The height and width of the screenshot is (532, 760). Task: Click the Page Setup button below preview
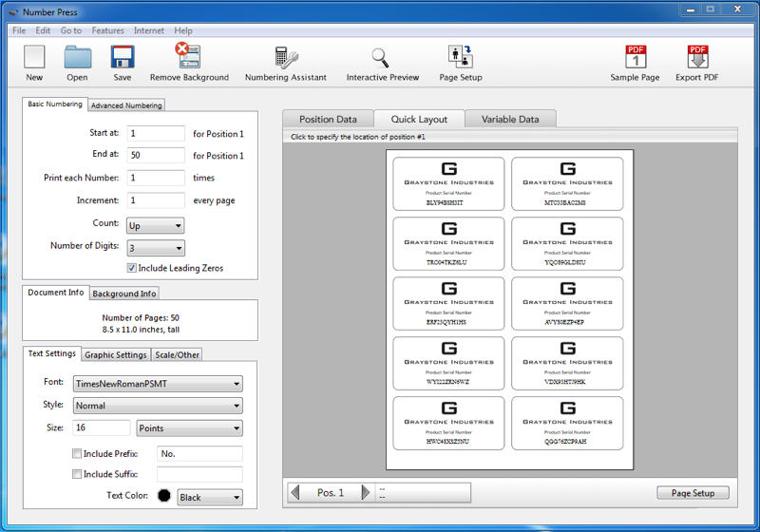coord(693,493)
